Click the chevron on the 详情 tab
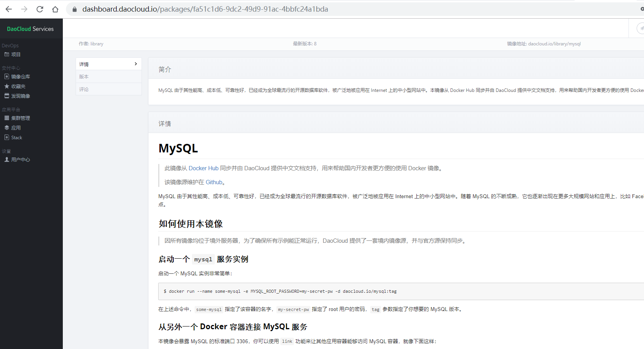Viewport: 644px width, 349px height. 136,64
